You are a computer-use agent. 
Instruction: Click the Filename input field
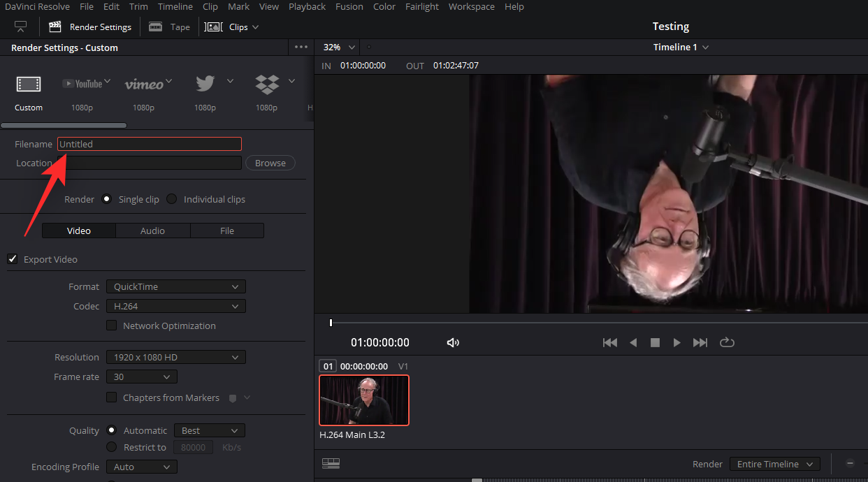[150, 144]
